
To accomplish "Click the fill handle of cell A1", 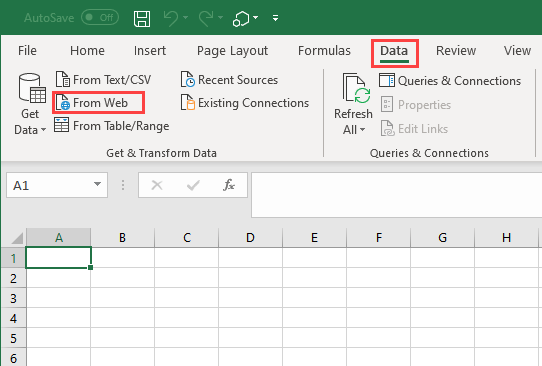I will pos(91,268).
